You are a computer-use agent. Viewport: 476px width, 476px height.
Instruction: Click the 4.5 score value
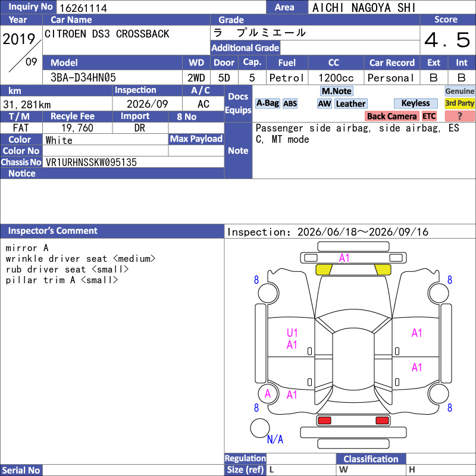pyautogui.click(x=447, y=40)
